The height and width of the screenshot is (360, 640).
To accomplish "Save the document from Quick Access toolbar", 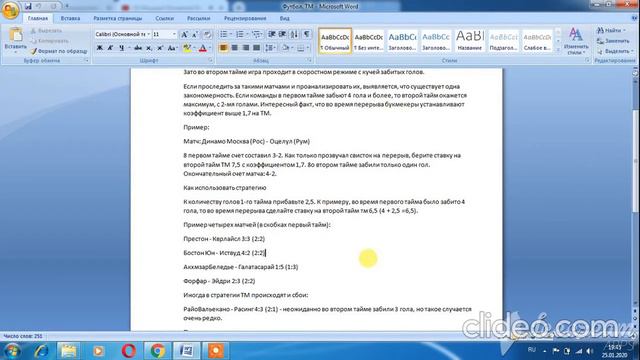I will click(x=28, y=6).
